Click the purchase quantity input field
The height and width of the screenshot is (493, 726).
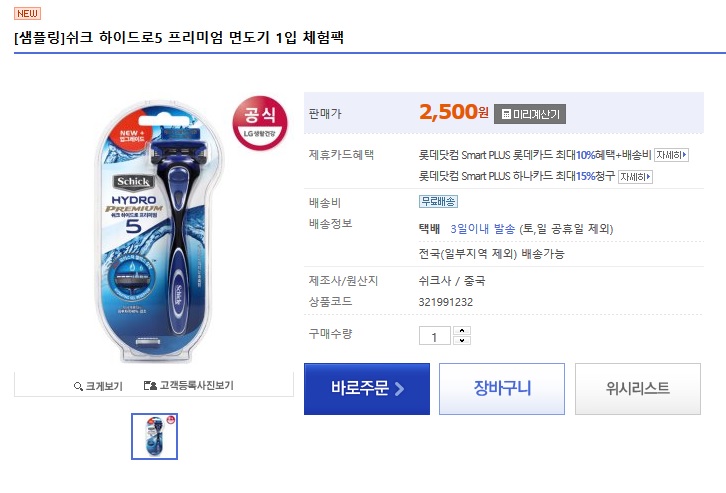point(435,336)
